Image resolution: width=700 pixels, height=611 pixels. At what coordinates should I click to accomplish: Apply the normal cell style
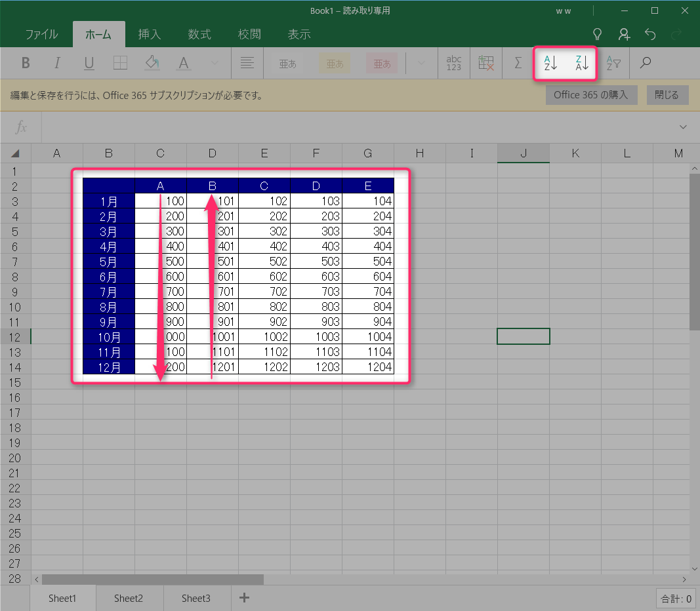287,64
